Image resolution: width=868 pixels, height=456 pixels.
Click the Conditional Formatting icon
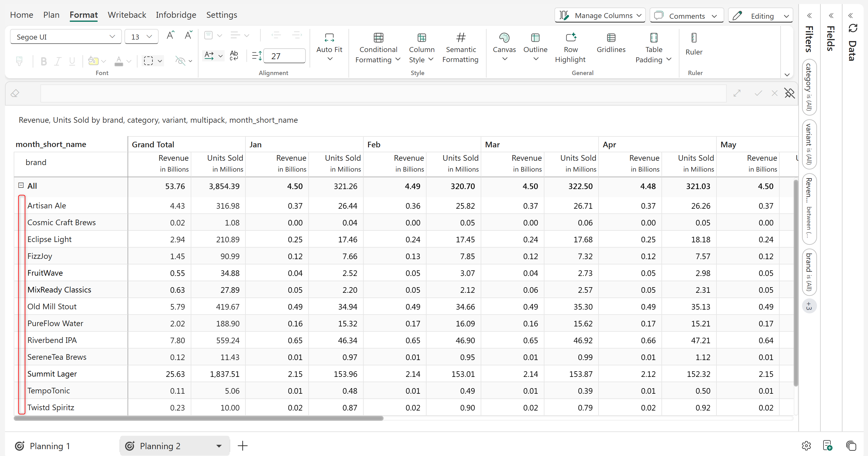pos(378,38)
